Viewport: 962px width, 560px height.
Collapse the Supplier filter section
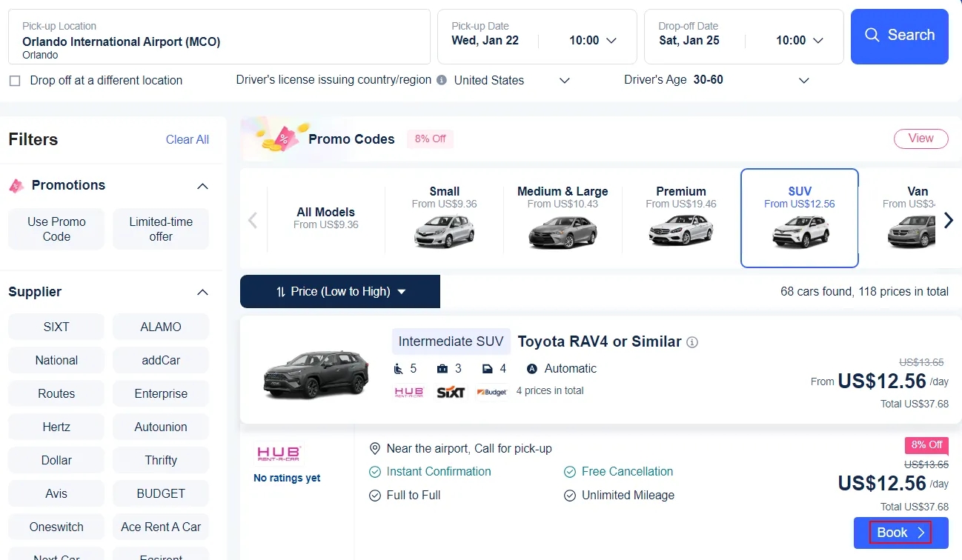[x=202, y=291]
